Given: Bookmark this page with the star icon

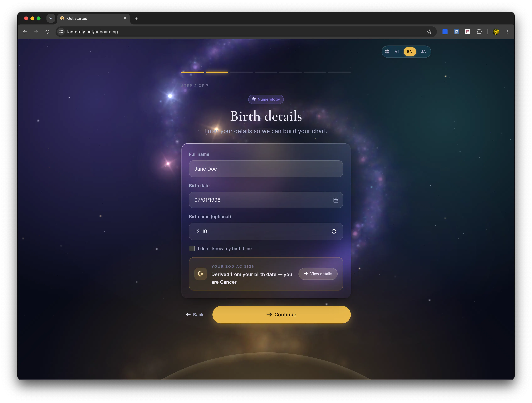Looking at the screenshot, I should tap(429, 32).
